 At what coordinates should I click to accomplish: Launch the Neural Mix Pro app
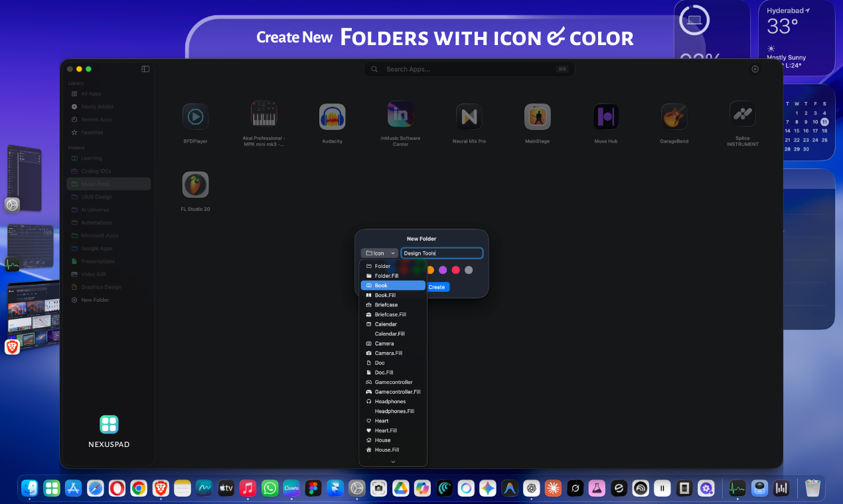(x=469, y=117)
